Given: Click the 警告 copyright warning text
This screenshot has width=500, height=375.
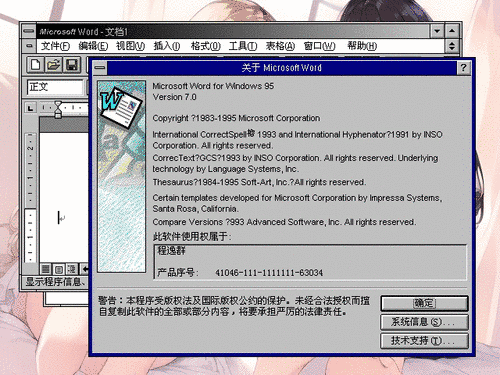Looking at the screenshot, I should click(234, 306).
